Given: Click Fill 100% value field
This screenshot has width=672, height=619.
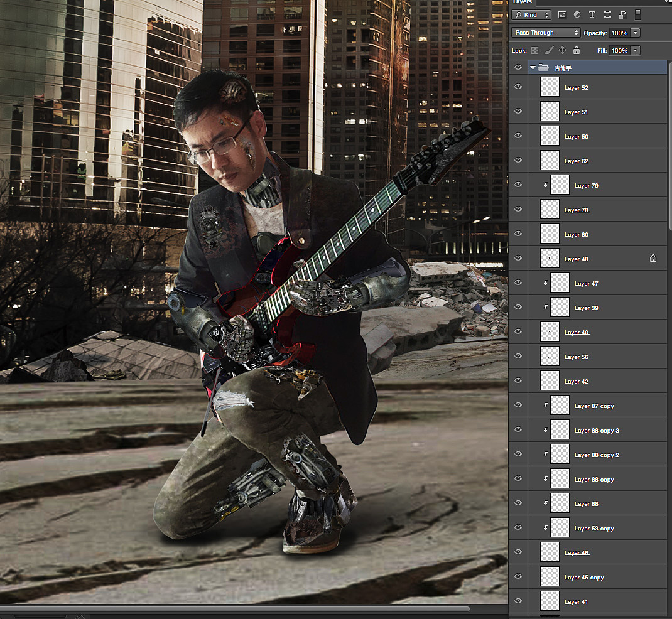Looking at the screenshot, I should click(x=620, y=51).
